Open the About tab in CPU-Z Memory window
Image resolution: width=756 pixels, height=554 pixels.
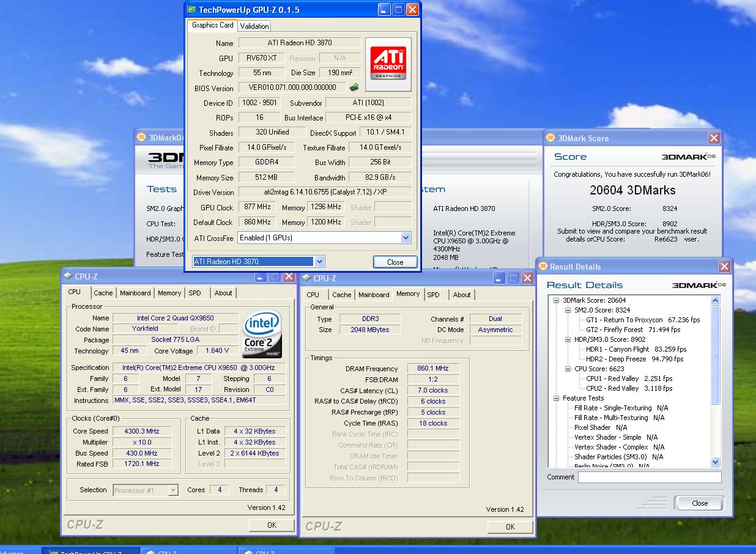point(462,295)
